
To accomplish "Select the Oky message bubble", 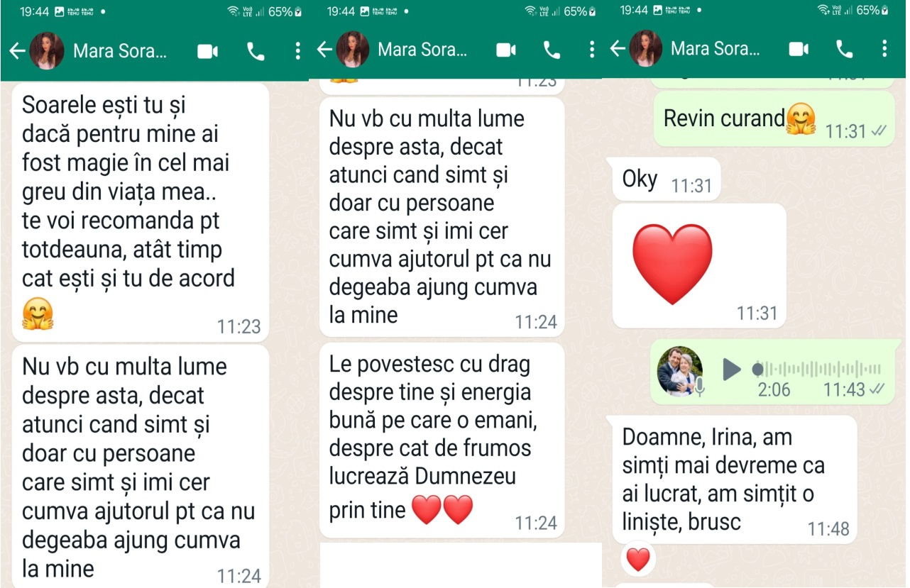I will pyautogui.click(x=667, y=179).
